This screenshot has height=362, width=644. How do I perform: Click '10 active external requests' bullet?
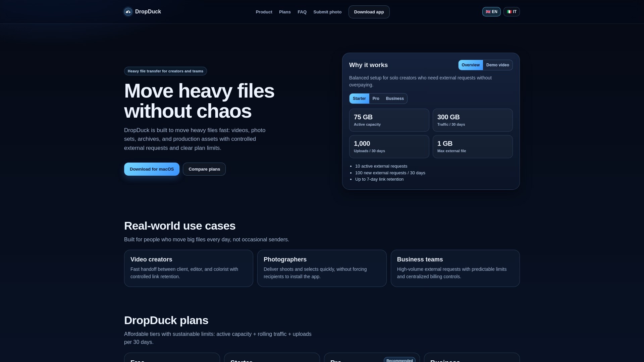pyautogui.click(x=381, y=166)
